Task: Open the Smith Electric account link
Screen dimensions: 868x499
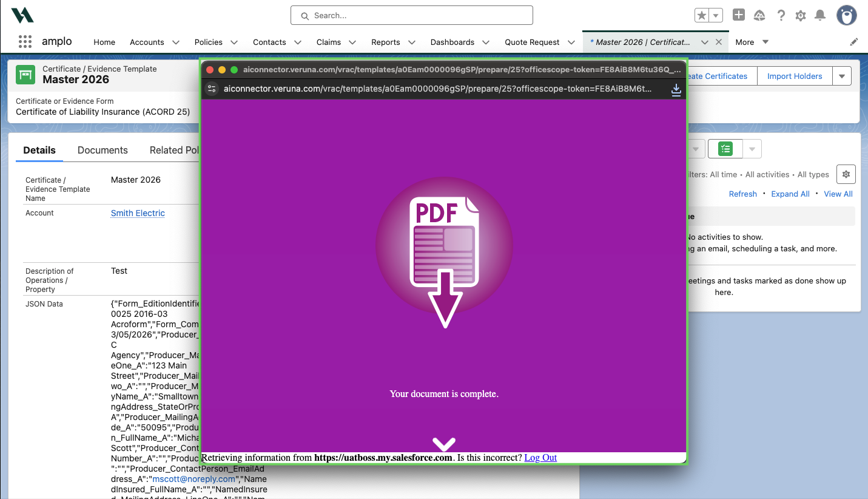Action: point(138,213)
